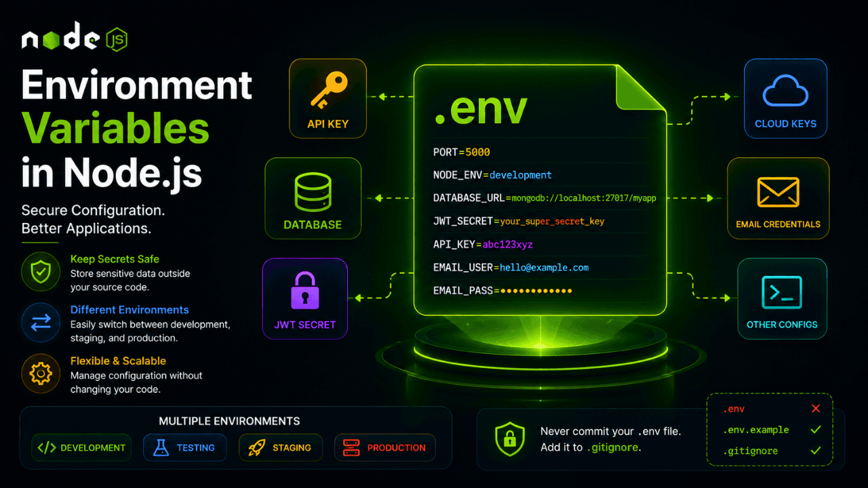Click the EMAIL CREDENTIALS label
Screen dimensions: 868x488
coord(778,224)
